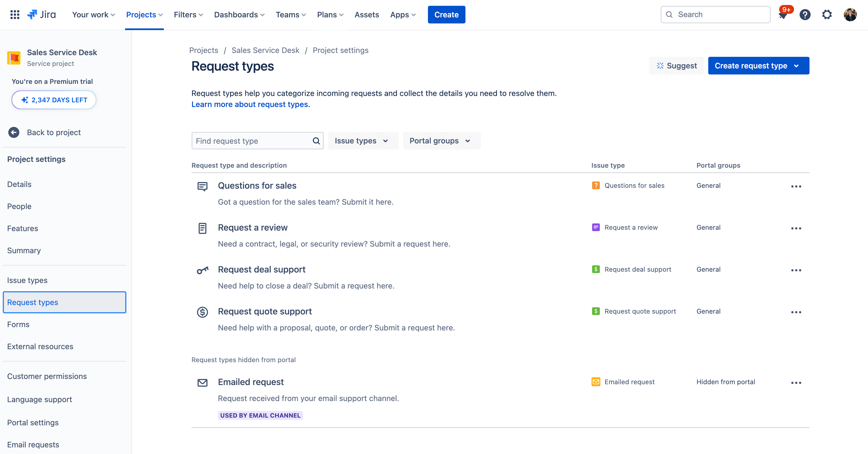
Task: Open the three-dot menu for Questions for sales
Action: pyautogui.click(x=796, y=185)
